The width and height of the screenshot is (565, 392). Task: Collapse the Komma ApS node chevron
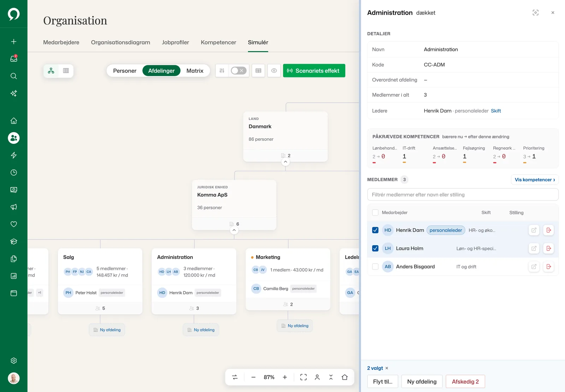(x=234, y=230)
